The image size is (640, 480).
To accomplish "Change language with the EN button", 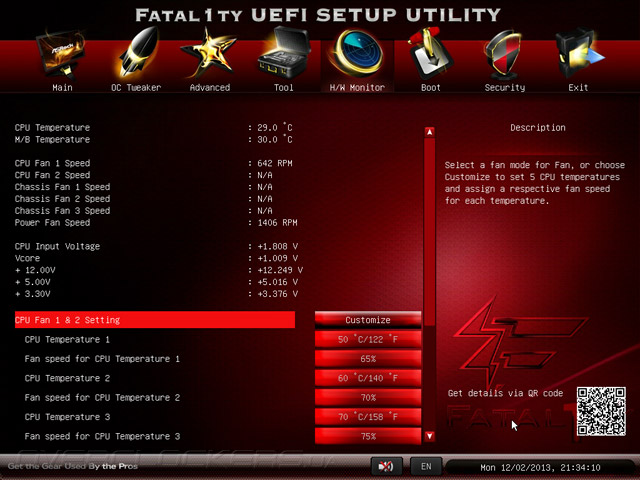I will pos(426,466).
